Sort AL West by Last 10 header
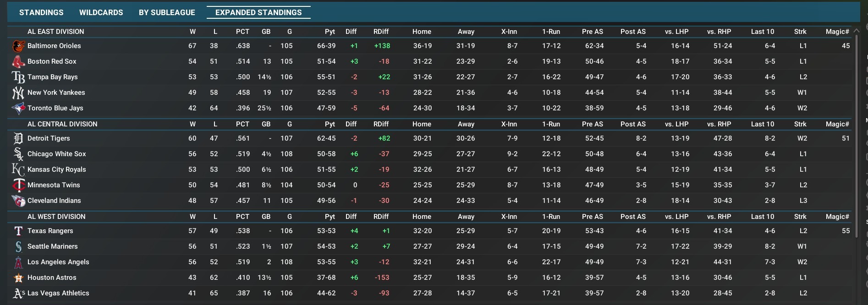Viewport: 868px width, 305px height. click(762, 217)
